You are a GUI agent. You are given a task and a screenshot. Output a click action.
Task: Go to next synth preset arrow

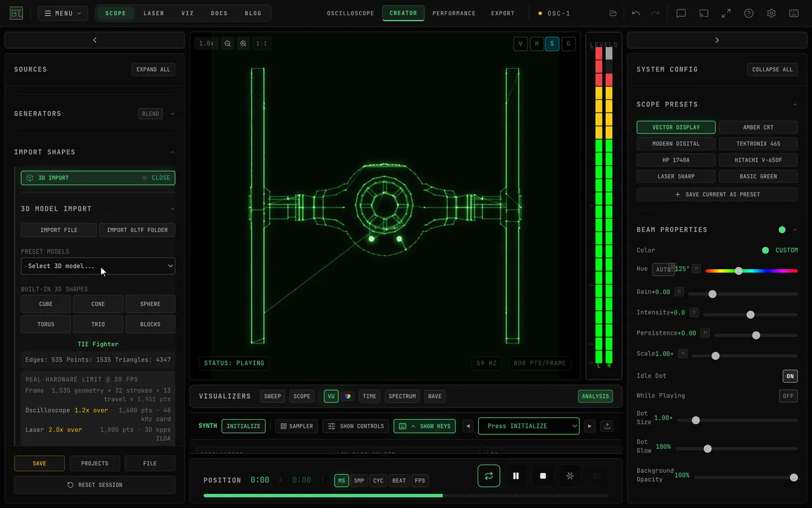(x=590, y=426)
